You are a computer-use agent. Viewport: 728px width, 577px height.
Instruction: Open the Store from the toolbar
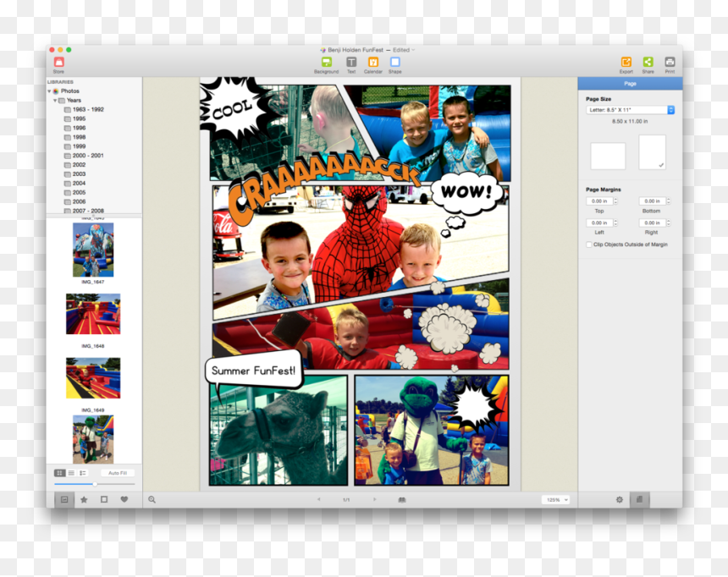58,63
